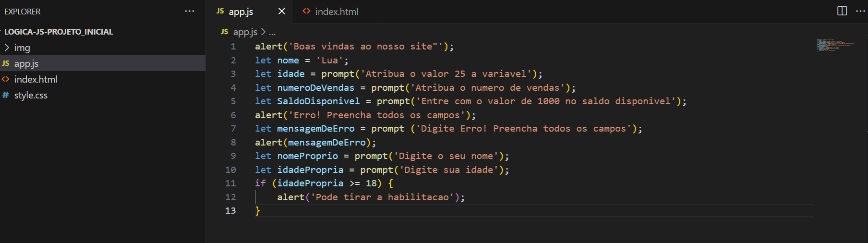Click the 'Lua' string on line 2

[329, 61]
